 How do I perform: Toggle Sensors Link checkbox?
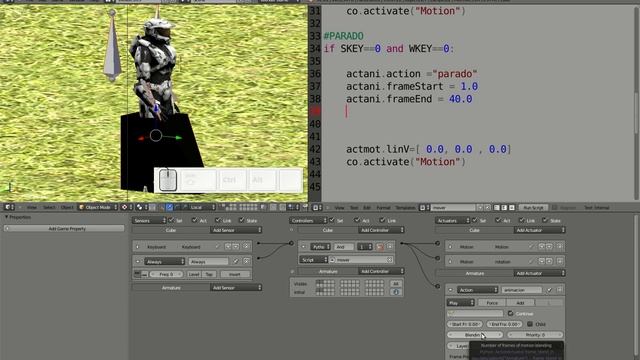pos(218,220)
